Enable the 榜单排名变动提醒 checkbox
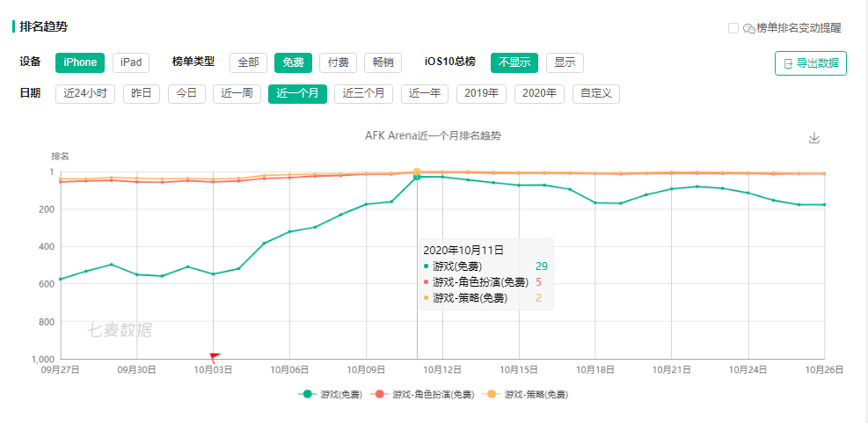The width and height of the screenshot is (868, 423). 733,28
